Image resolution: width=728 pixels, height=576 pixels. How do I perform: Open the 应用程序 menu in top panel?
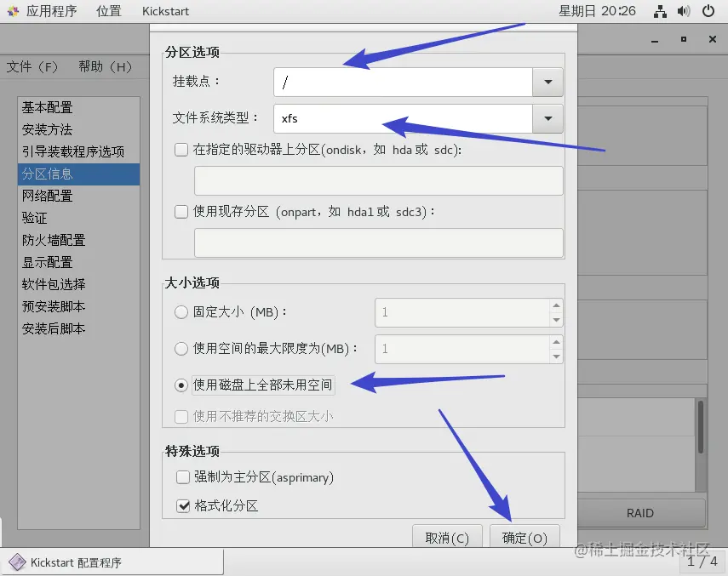pos(51,11)
